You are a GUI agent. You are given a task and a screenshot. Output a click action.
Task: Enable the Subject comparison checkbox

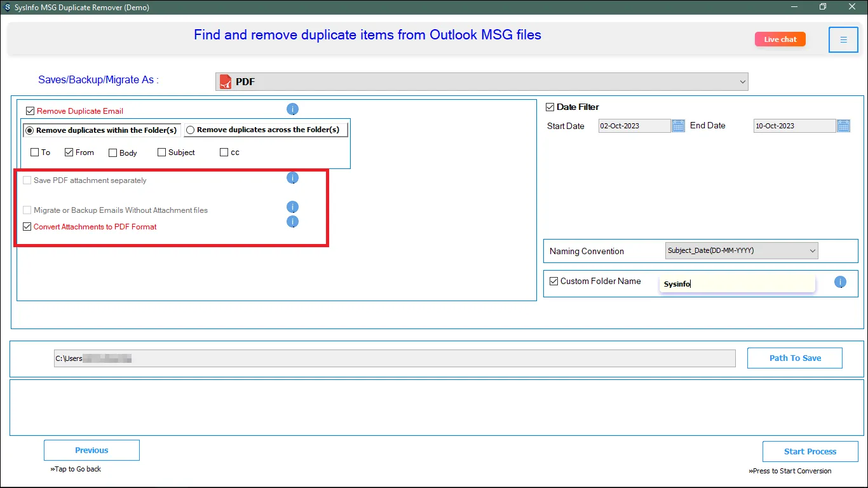pyautogui.click(x=162, y=152)
